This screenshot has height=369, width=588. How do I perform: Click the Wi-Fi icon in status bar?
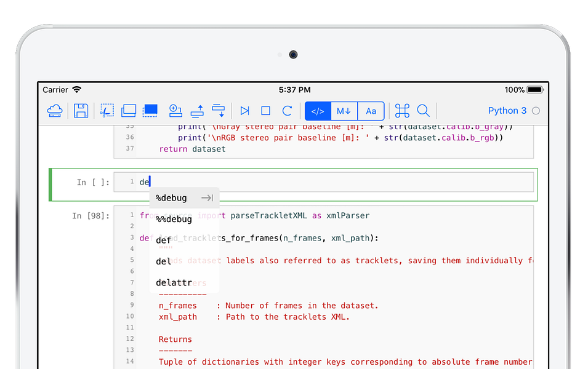coord(77,90)
